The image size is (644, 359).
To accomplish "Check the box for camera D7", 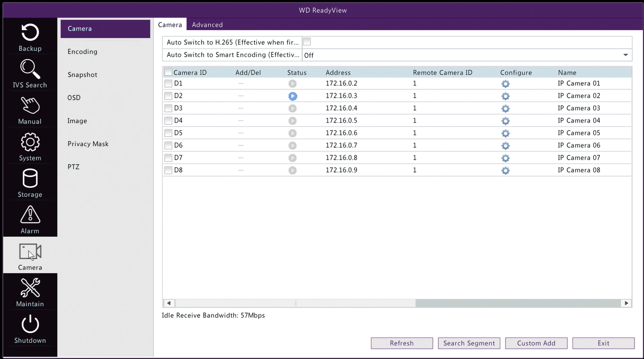I will point(168,158).
